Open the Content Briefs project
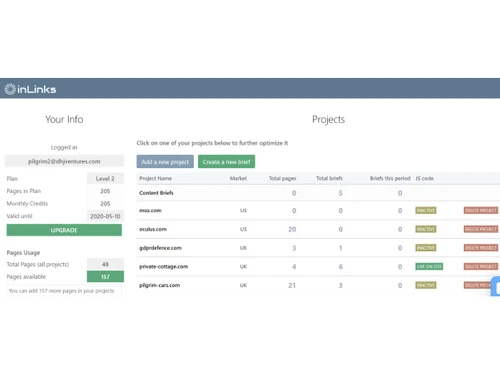500x375 pixels. pos(156,193)
